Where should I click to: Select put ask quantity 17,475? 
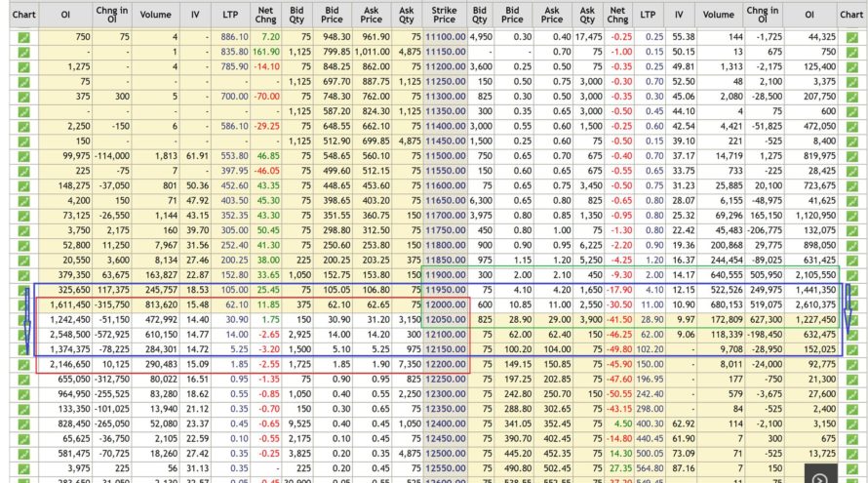point(588,36)
